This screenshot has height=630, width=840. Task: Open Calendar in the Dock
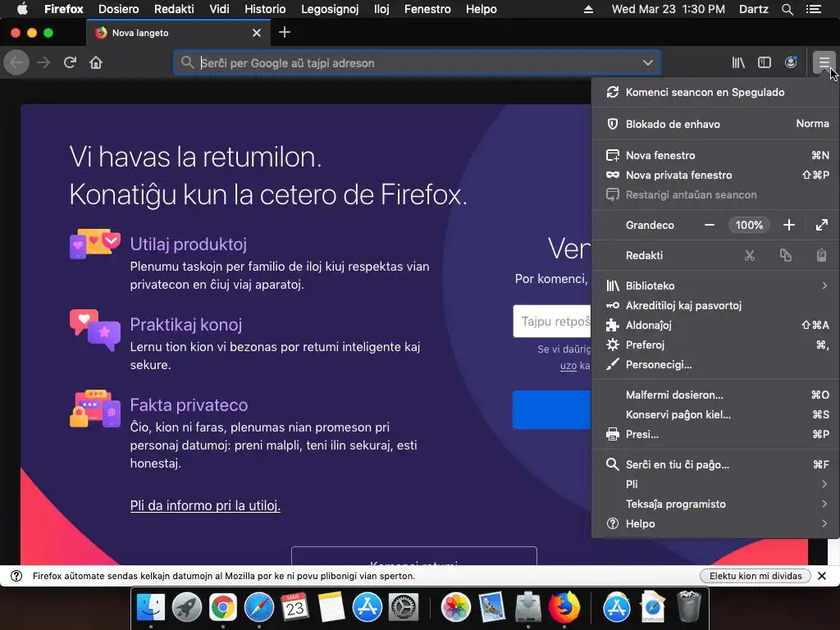(x=294, y=608)
